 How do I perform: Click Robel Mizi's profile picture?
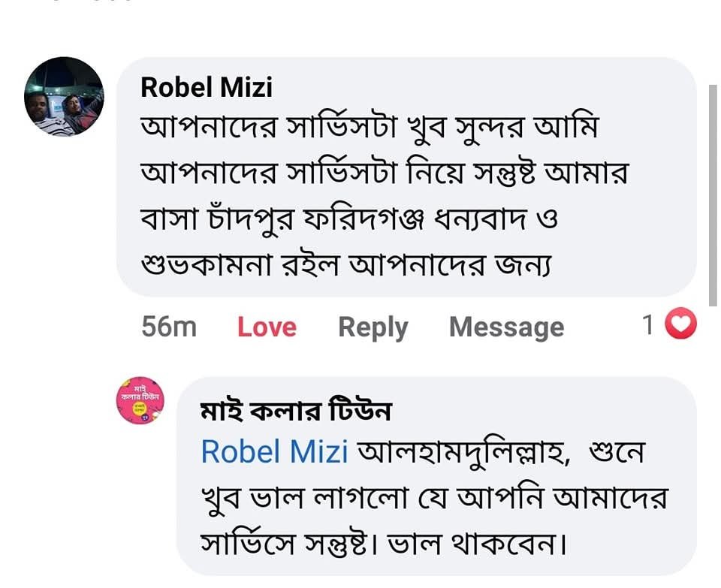click(64, 97)
